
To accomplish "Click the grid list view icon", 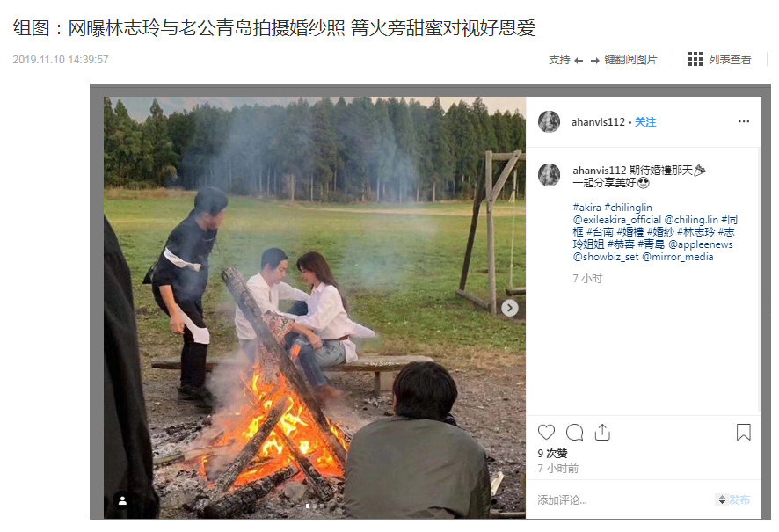I will (695, 59).
